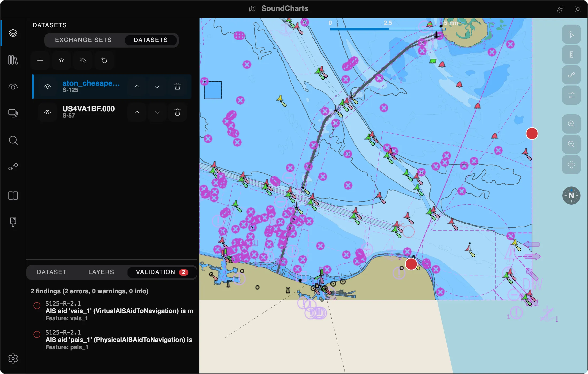Zoom out on the chart
This screenshot has width=588, height=374.
571,144
